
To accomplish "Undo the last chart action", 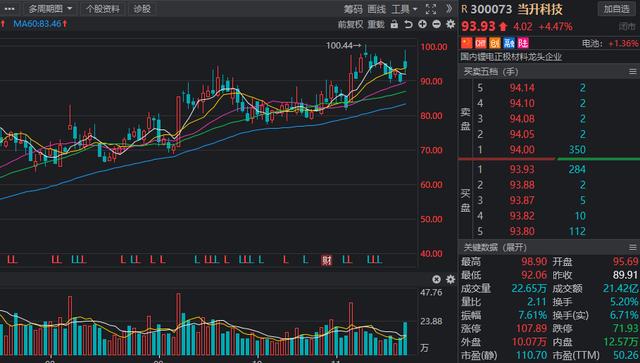I will point(408,24).
